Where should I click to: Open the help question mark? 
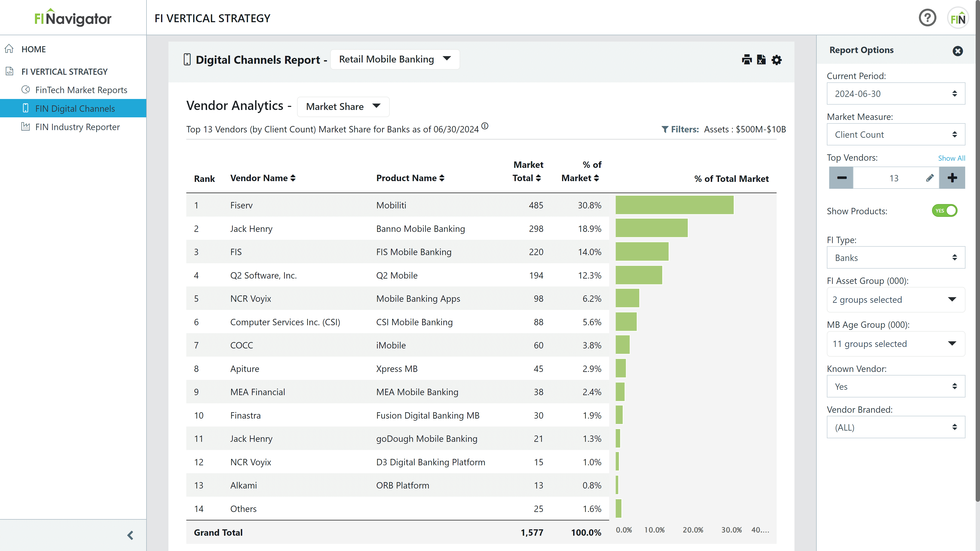[x=927, y=18]
